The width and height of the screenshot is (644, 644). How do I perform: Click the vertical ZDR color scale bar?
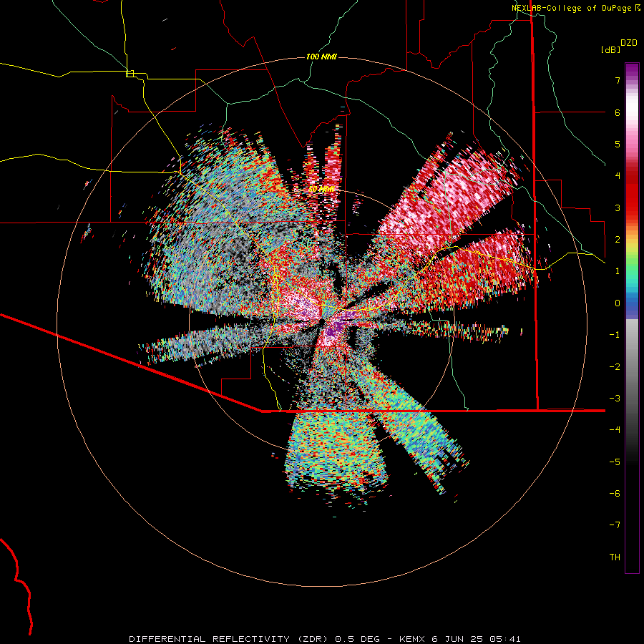(x=632, y=318)
